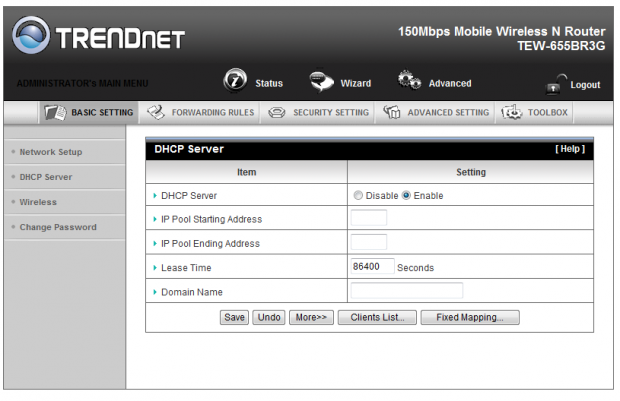620x401 pixels.
Task: Click the Advanced gears icon
Action: [409, 80]
